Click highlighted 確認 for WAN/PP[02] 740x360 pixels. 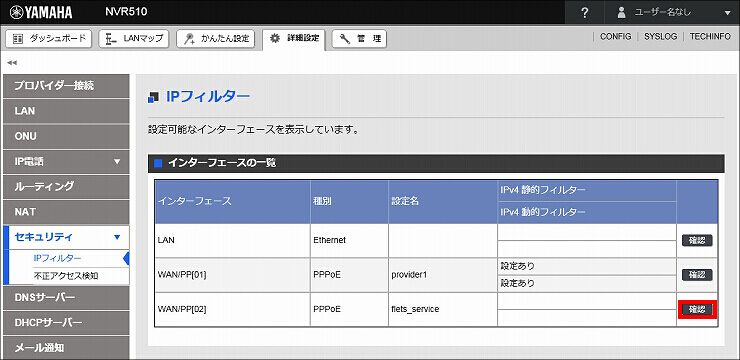tap(697, 310)
